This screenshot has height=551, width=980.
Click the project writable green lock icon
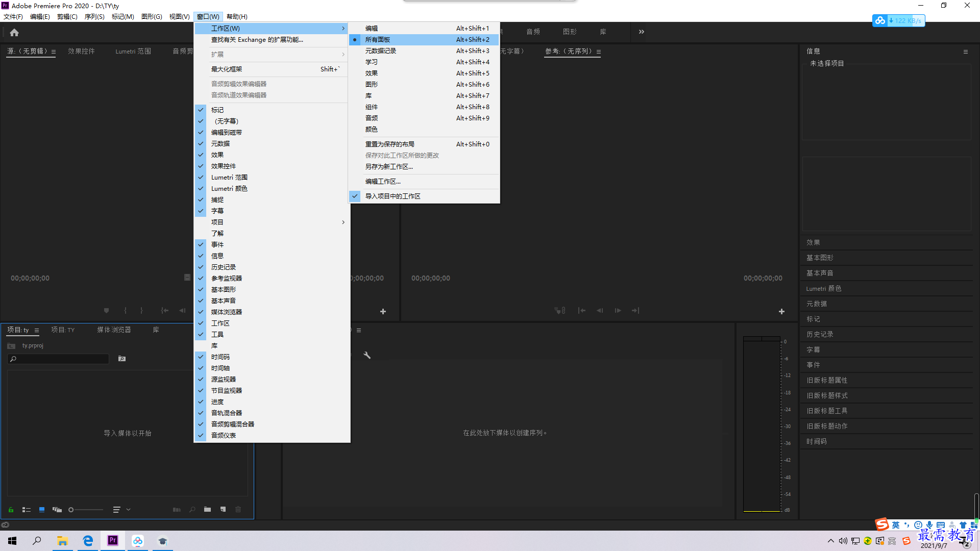[x=11, y=510]
